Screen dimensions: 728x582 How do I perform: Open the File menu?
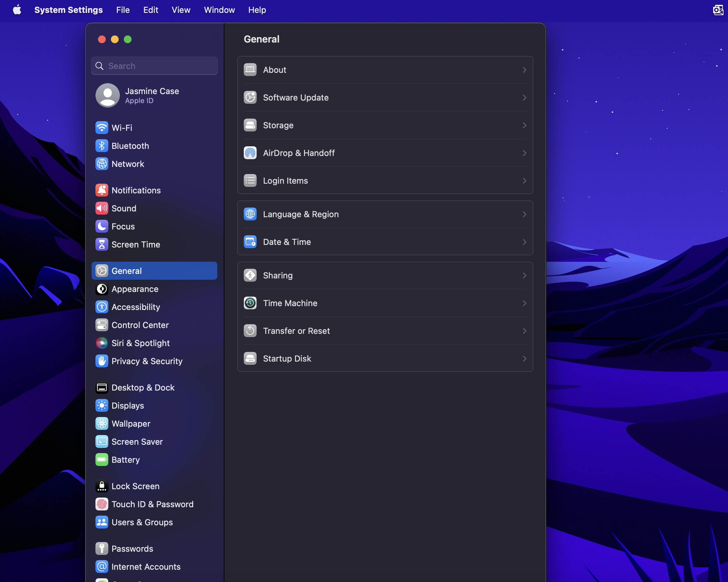coord(123,10)
